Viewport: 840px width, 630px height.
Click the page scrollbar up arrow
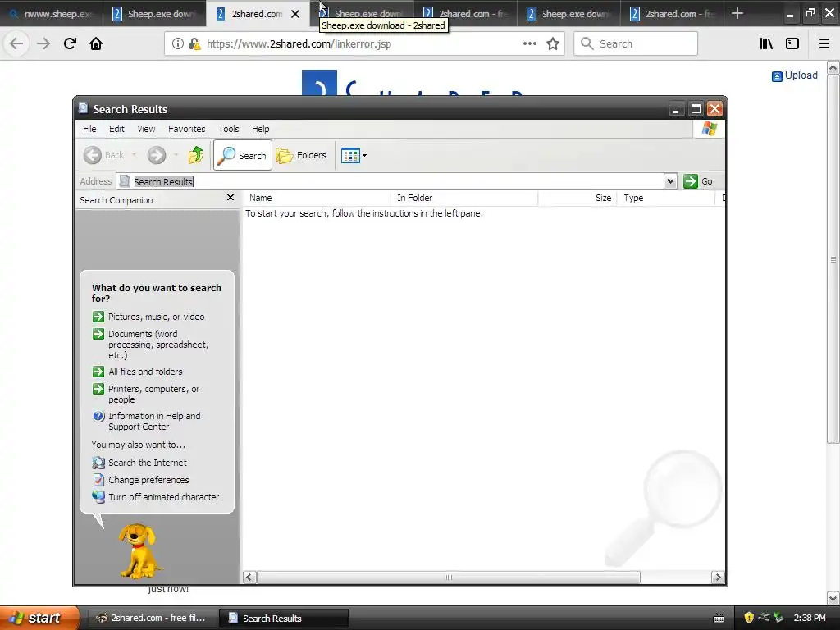point(833,67)
